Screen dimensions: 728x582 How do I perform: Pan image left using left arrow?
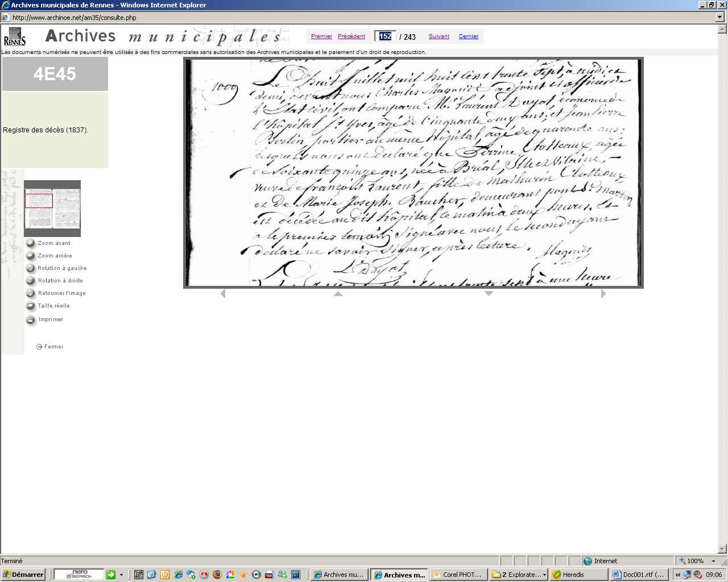click(x=223, y=294)
